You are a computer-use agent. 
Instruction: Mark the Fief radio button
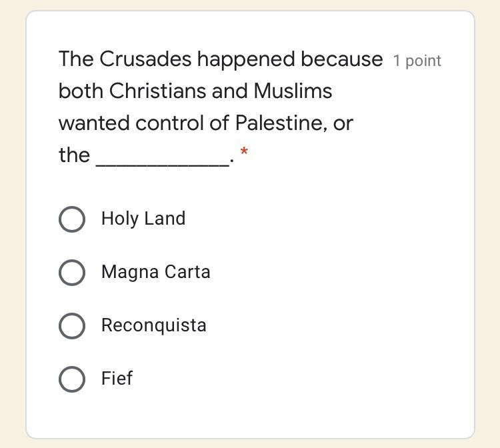[x=72, y=379]
